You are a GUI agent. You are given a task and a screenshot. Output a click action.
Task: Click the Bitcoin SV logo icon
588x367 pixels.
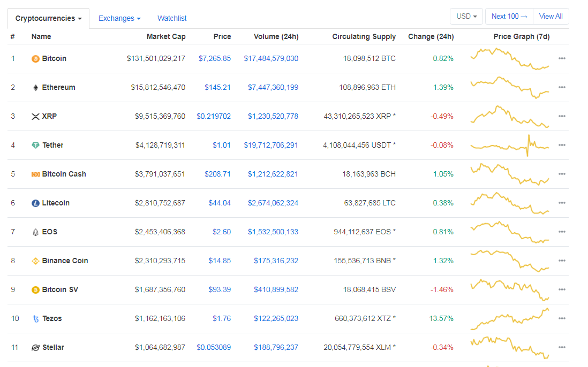[x=35, y=290]
